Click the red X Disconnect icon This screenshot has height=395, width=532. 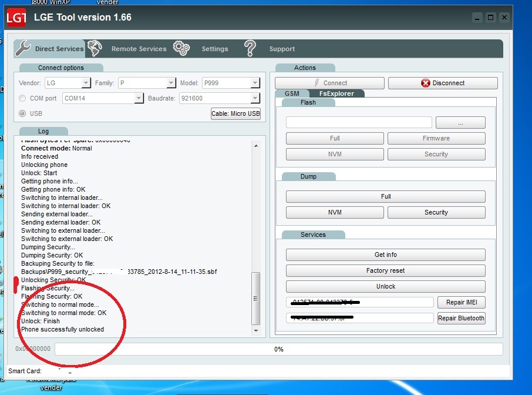pyautogui.click(x=426, y=83)
